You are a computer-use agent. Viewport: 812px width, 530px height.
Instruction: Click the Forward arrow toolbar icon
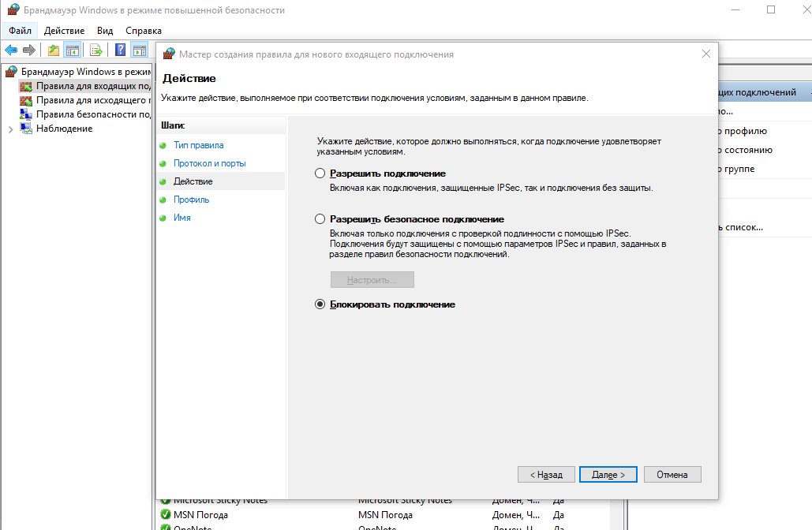[29, 50]
